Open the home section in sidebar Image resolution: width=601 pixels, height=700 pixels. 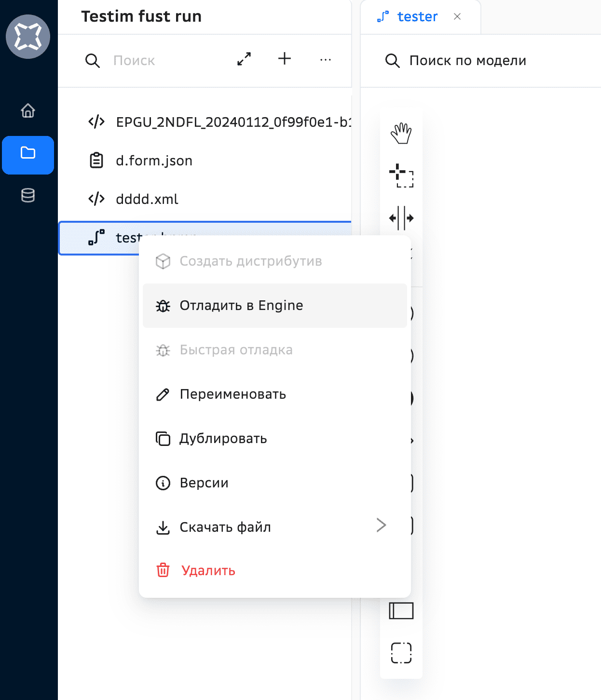point(28,110)
